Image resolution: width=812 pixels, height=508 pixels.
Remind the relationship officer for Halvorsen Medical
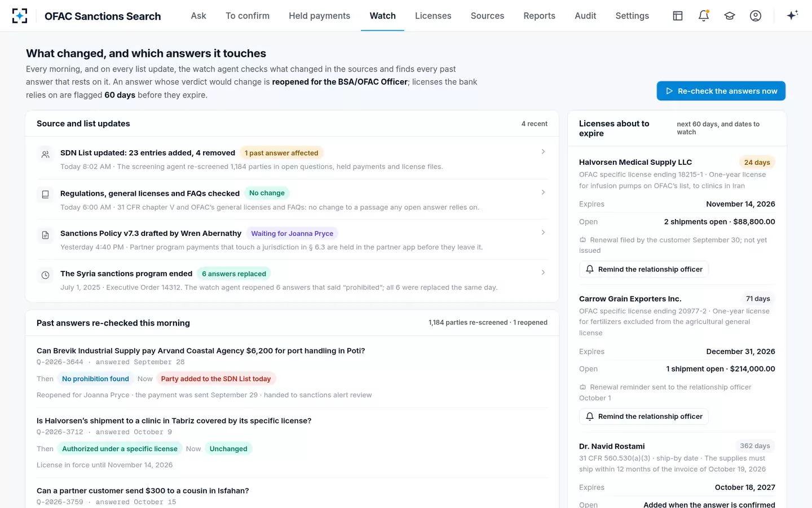click(x=644, y=269)
